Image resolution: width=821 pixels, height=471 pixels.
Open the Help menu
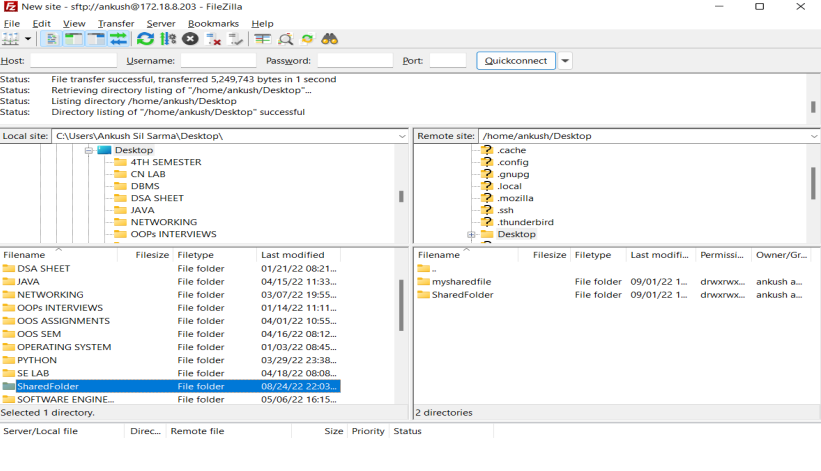(x=262, y=24)
